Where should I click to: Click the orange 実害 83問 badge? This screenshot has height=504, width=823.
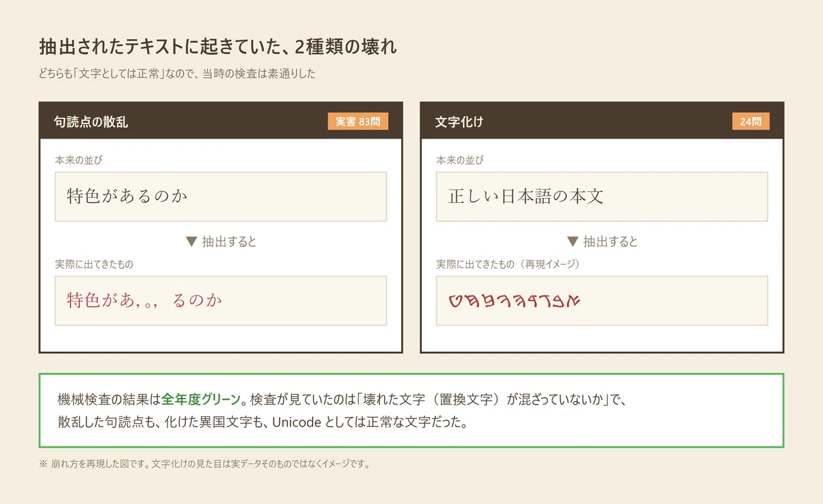[x=358, y=121]
